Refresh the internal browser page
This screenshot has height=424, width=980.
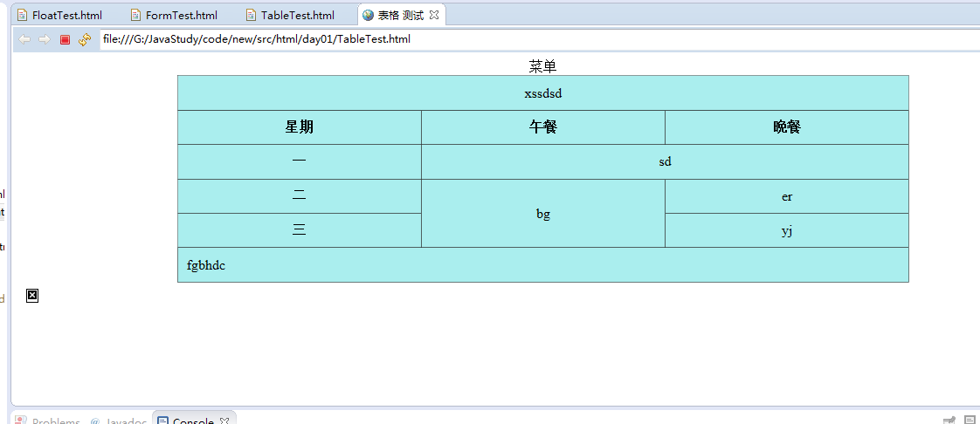[85, 39]
